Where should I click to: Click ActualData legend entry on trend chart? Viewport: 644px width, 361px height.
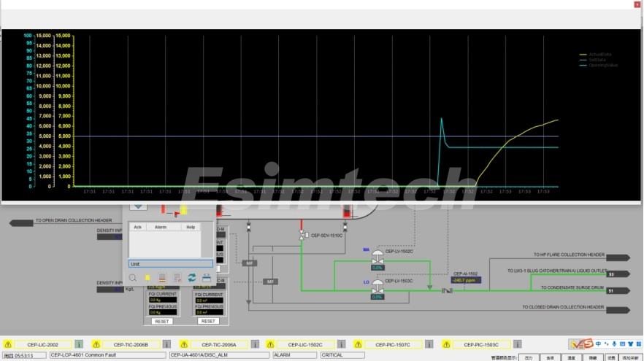596,54
